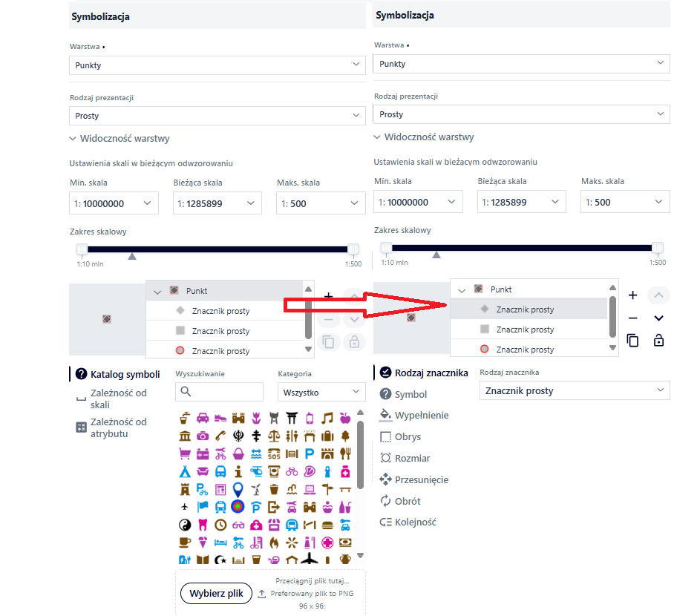Open the Zależność od skali tab

(118, 399)
